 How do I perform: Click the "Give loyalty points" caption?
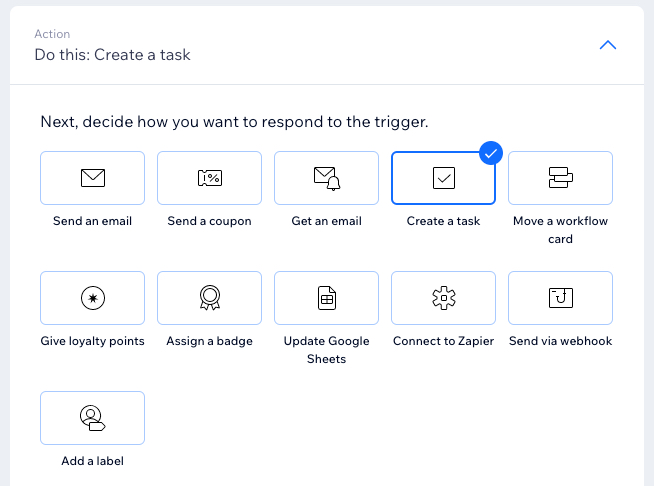point(93,341)
